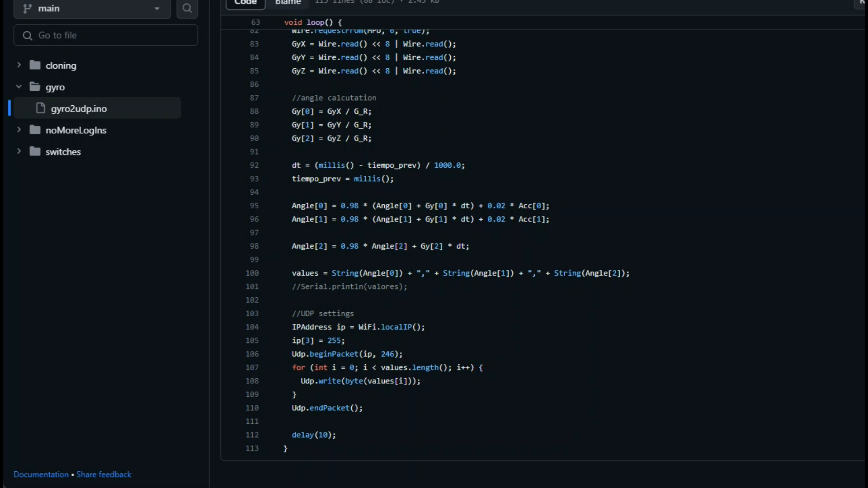
Task: Open the Documentation link
Action: click(x=41, y=474)
